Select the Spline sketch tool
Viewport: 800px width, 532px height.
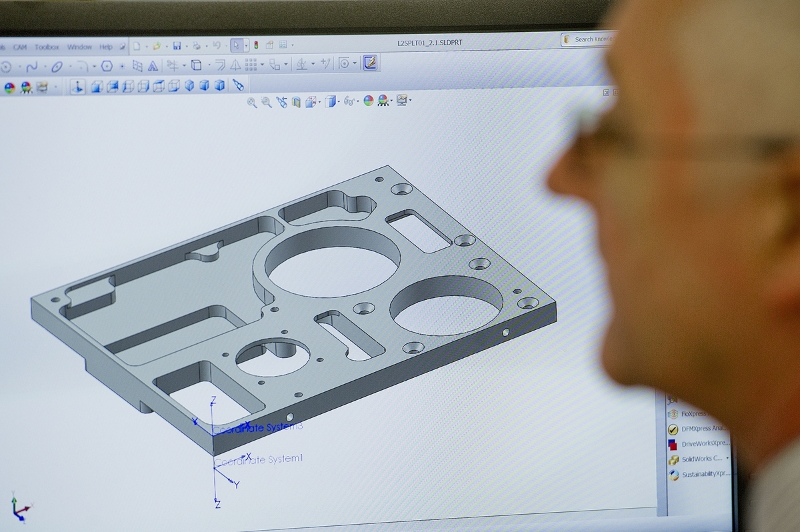pyautogui.click(x=32, y=66)
